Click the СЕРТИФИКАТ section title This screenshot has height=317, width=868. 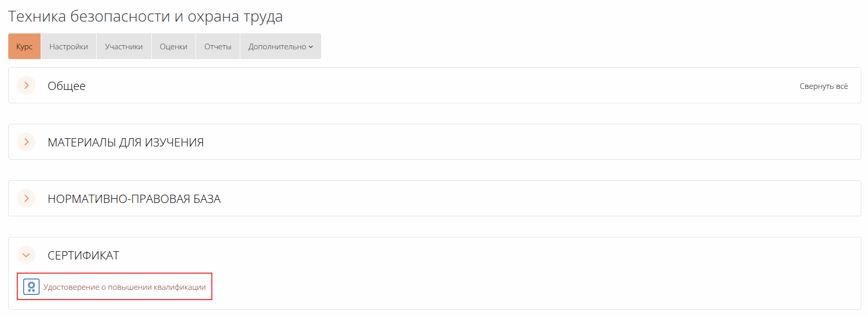click(83, 255)
